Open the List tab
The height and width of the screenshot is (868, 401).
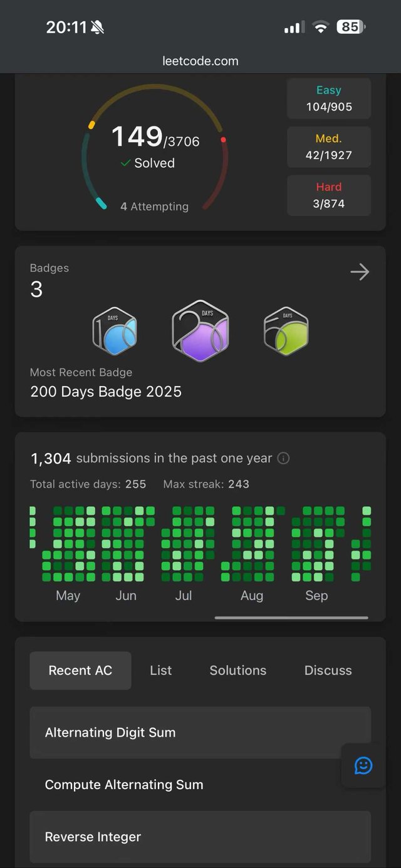(x=161, y=670)
